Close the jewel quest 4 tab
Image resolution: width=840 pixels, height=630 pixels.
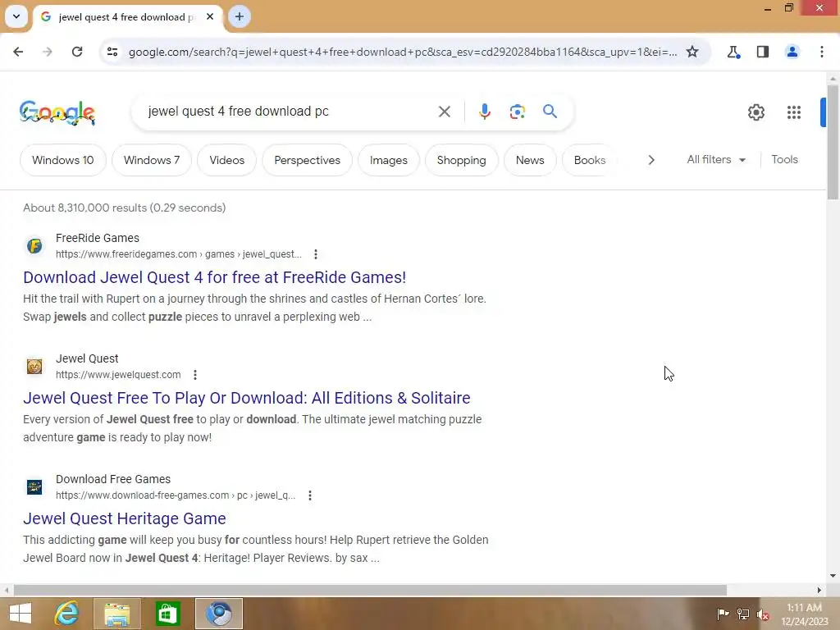210,16
